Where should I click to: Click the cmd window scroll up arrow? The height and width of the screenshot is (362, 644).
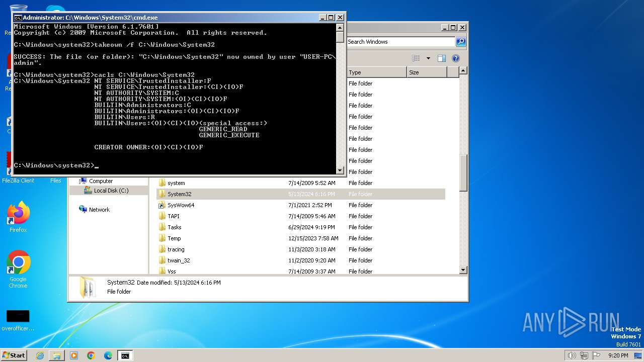tap(340, 28)
